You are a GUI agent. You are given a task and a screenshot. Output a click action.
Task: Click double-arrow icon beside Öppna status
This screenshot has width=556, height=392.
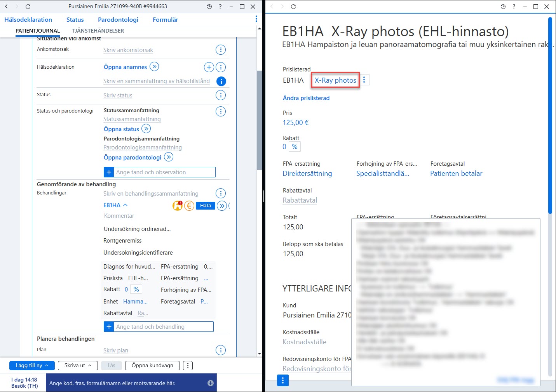(x=146, y=129)
